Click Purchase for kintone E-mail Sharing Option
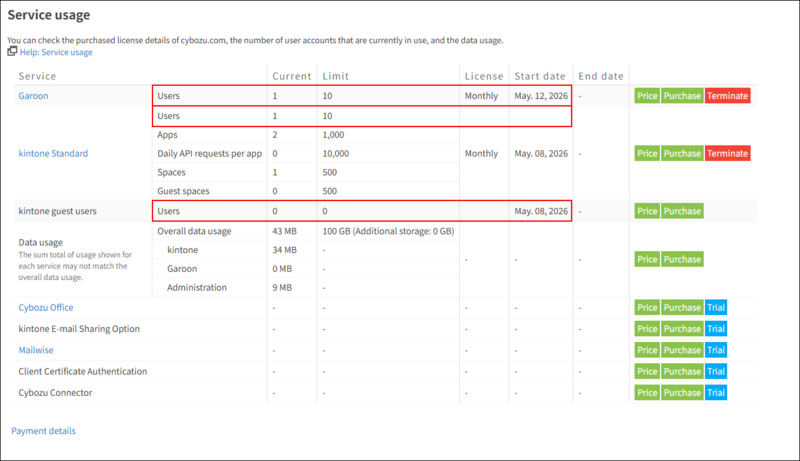Screen dimensions: 800x461 (682, 329)
